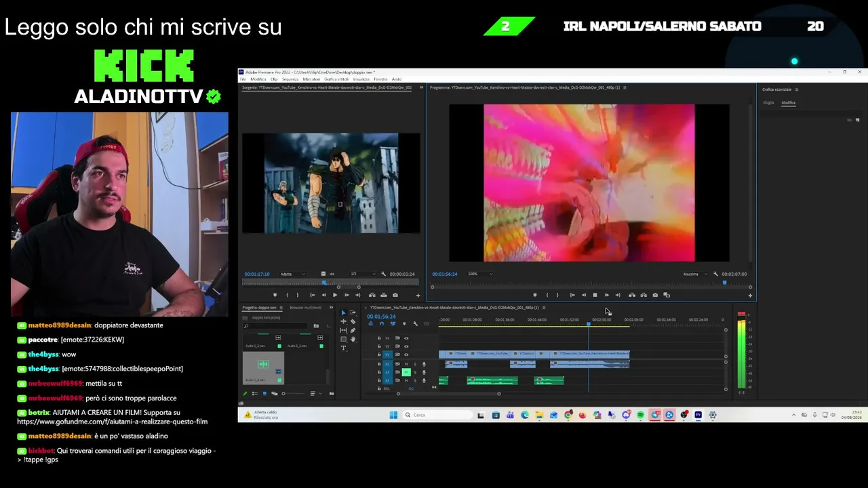Toggle A1 track targeting
Screen dimensions: 868x488
[x=388, y=364]
